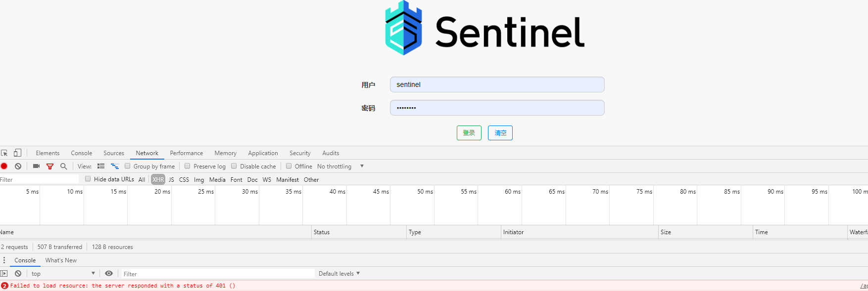Toggle the Offline checkbox

coord(289,166)
